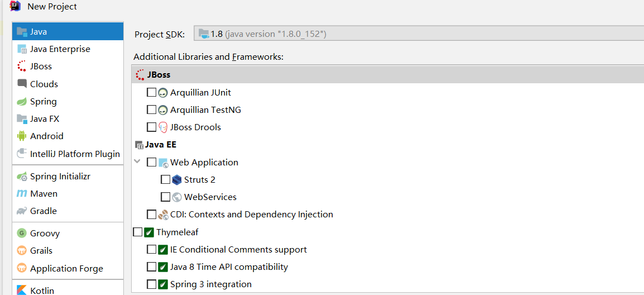Click the Java EE section icon
The width and height of the screenshot is (644, 295).
tap(139, 145)
